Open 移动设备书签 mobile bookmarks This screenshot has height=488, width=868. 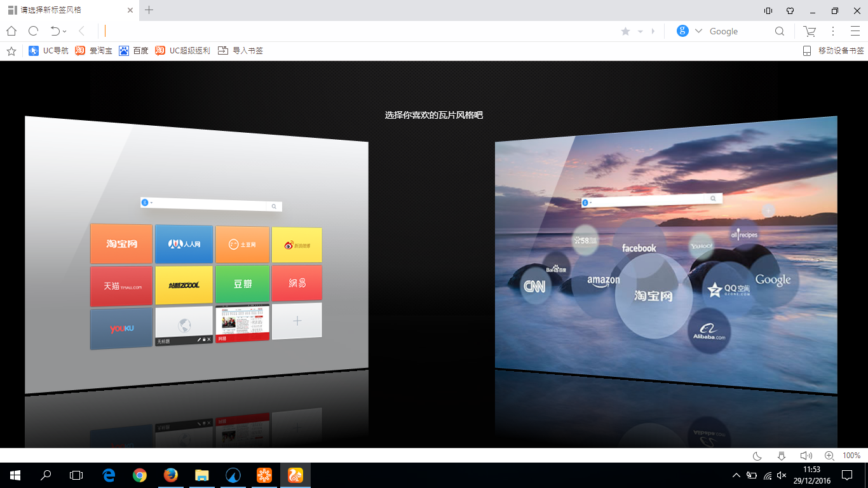pos(833,51)
